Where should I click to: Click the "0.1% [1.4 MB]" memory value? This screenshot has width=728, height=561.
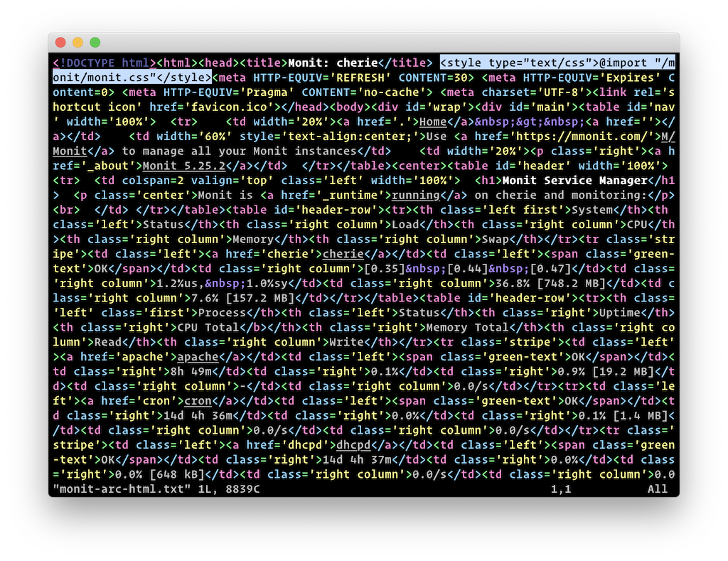(x=623, y=416)
